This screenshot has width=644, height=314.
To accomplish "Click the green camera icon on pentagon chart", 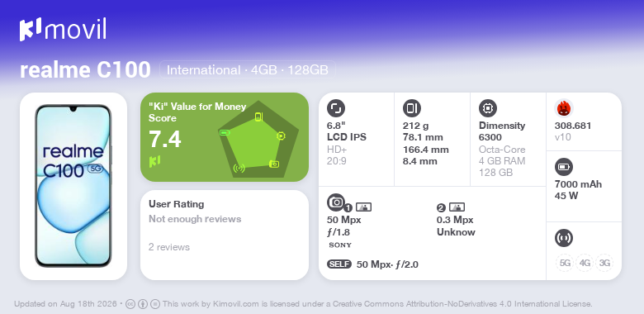I will tap(274, 164).
